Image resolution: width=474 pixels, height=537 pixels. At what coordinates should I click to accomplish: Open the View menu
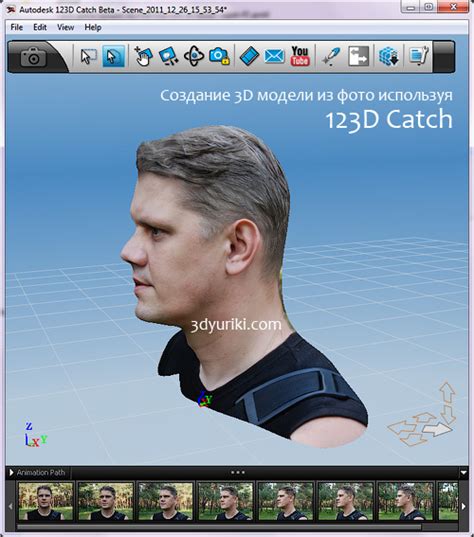pos(65,27)
